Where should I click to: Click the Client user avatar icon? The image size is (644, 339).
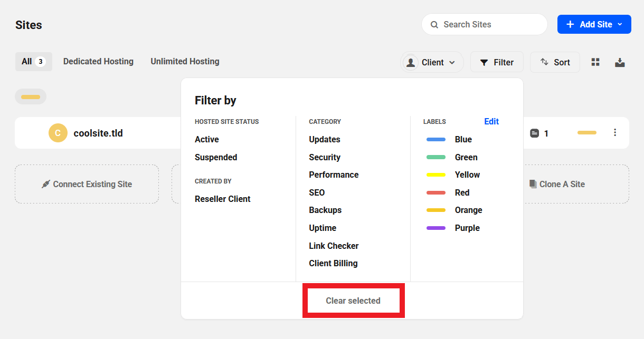[410, 62]
